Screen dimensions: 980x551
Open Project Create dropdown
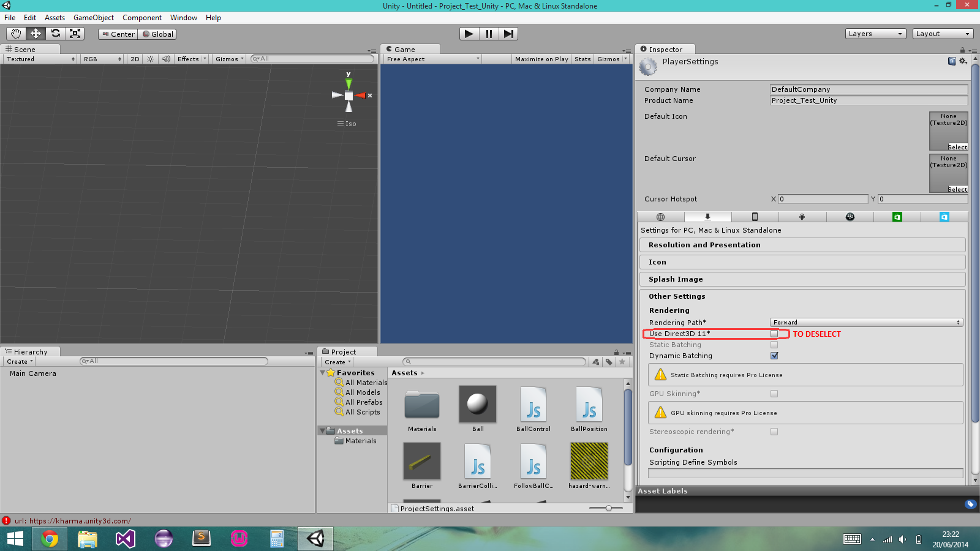coord(337,362)
